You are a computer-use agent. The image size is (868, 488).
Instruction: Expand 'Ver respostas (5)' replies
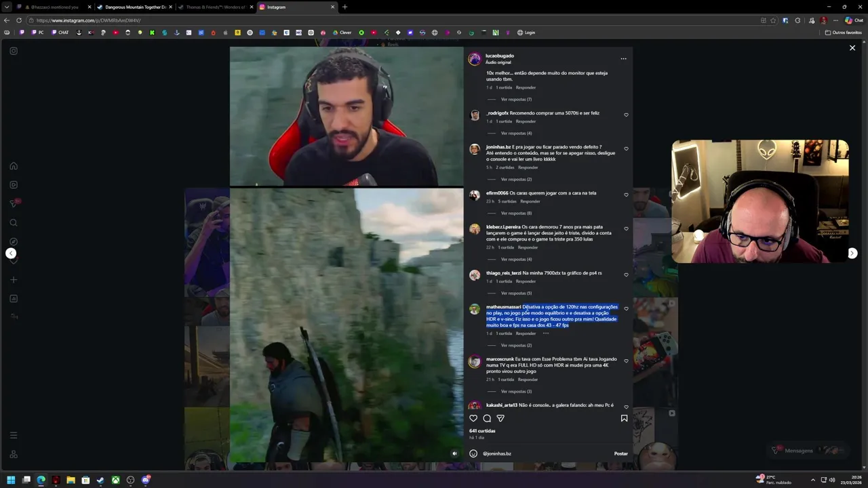point(516,293)
